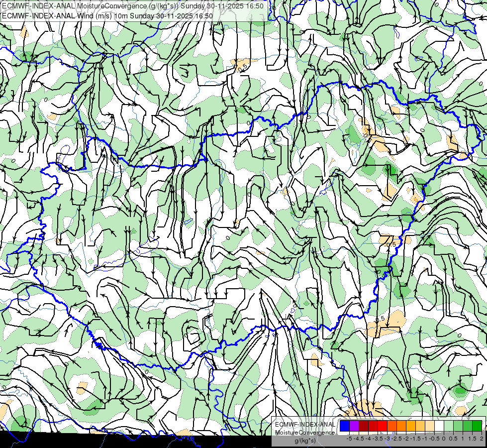Click the swatch between -2 and -1.5
The width and height of the screenshot is (487, 448).
tap(411, 426)
